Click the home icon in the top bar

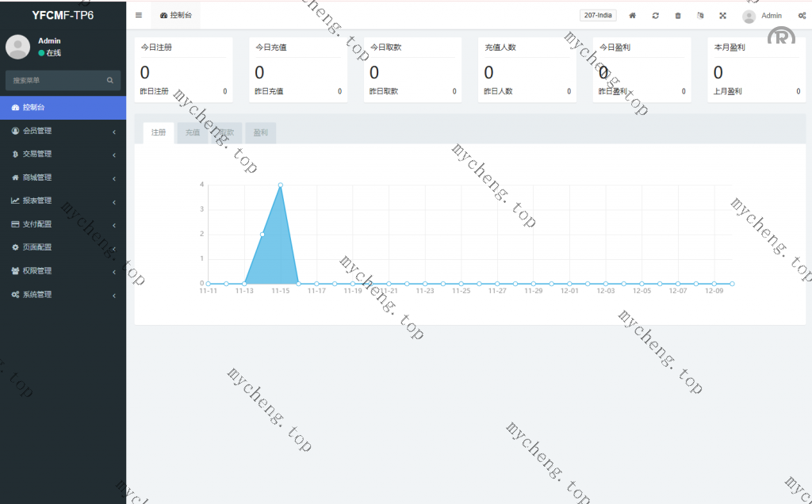click(632, 15)
